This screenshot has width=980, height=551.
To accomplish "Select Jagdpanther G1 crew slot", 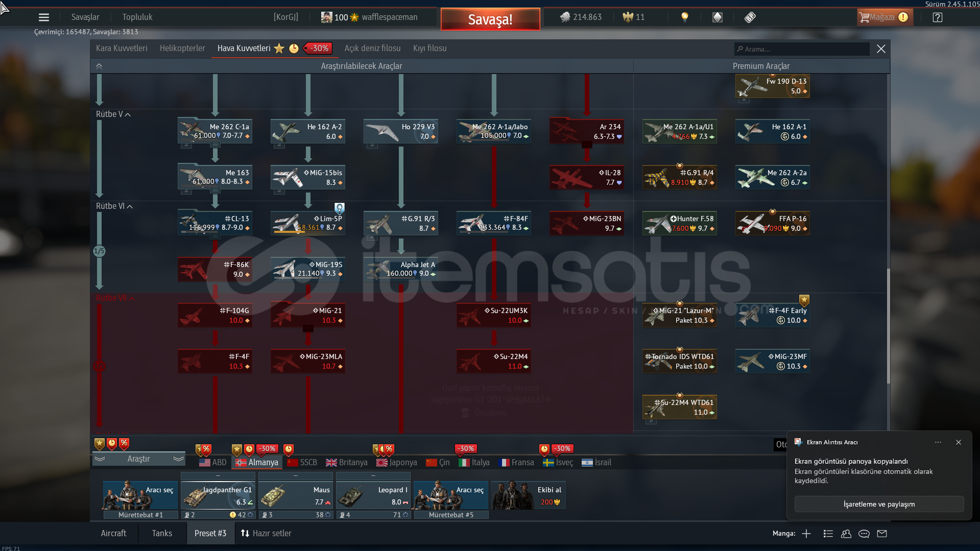I will [x=218, y=496].
